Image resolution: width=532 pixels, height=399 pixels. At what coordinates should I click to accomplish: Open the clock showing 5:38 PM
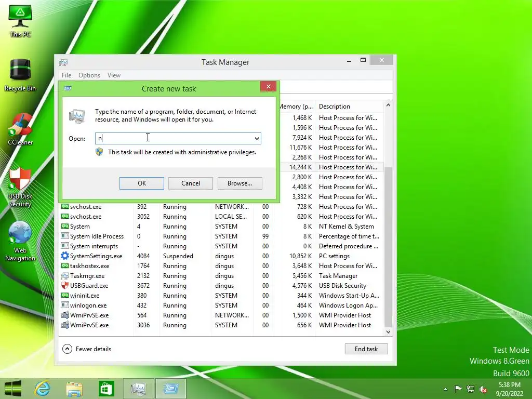pyautogui.click(x=509, y=389)
